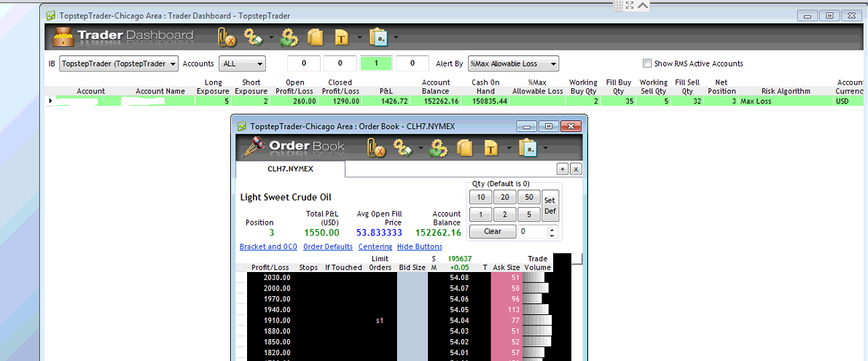
Task: Click the green alert counter box showing 1
Action: (x=377, y=63)
